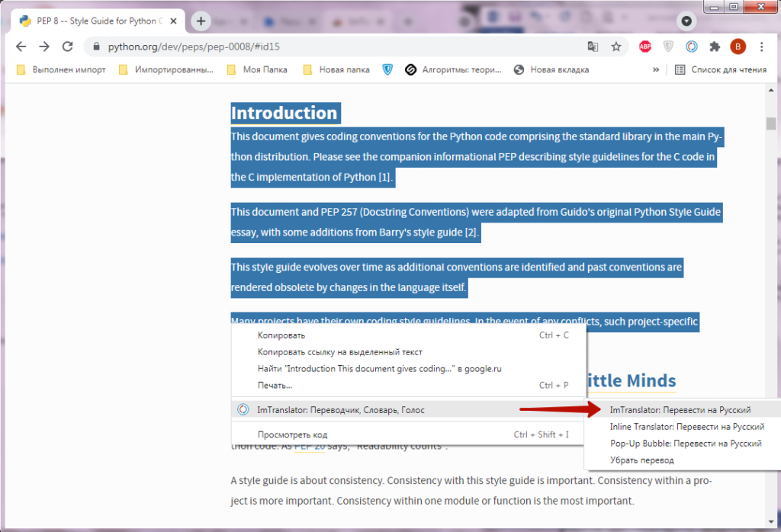Click the Google Translate icon in address bar

coord(593,46)
